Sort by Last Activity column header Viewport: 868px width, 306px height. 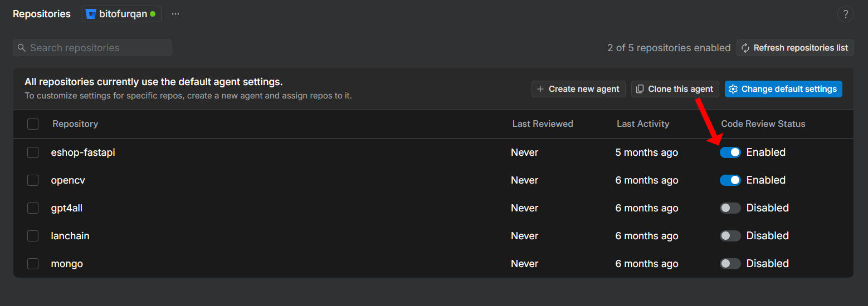642,124
